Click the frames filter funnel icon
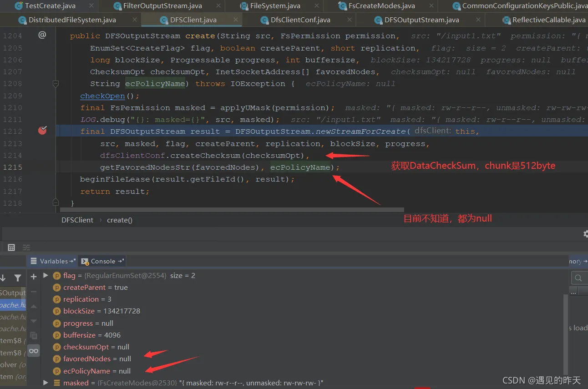The height and width of the screenshot is (389, 588). [x=17, y=278]
